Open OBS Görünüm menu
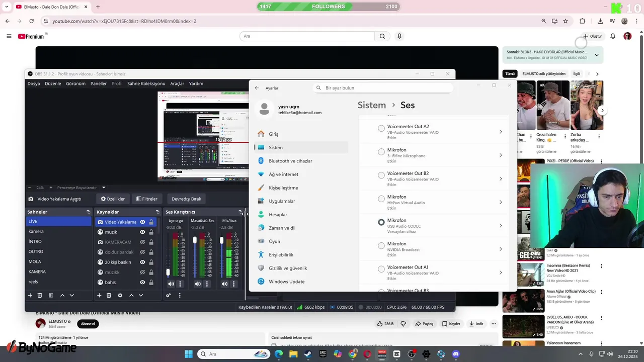 [x=75, y=83]
